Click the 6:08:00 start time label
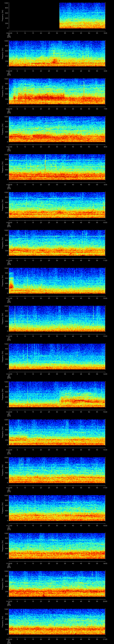This screenshot has width=114, height=644. tap(9, 184)
